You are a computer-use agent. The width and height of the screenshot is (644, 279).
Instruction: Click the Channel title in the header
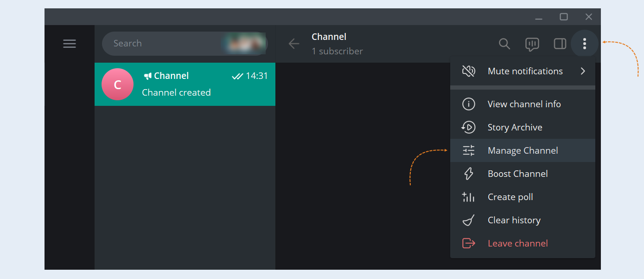click(x=329, y=37)
